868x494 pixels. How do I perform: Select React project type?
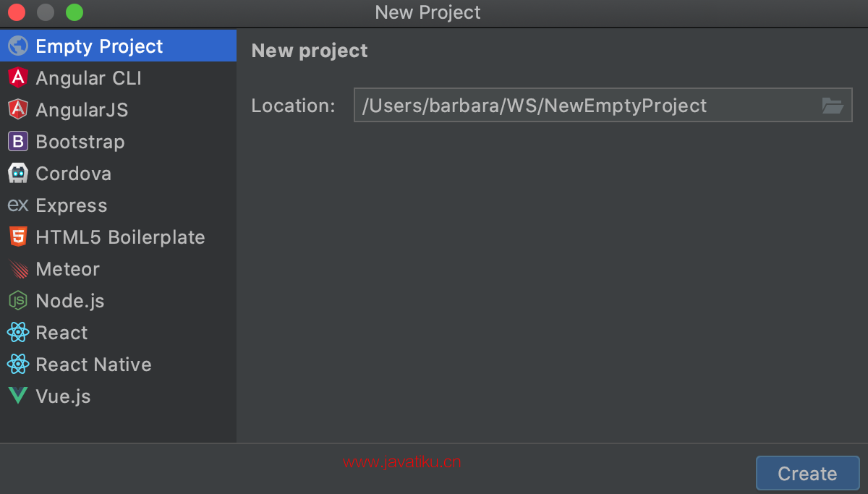[x=61, y=333]
